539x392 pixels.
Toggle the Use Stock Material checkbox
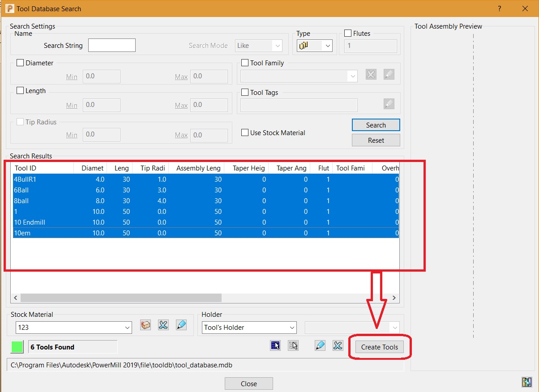pyautogui.click(x=245, y=132)
